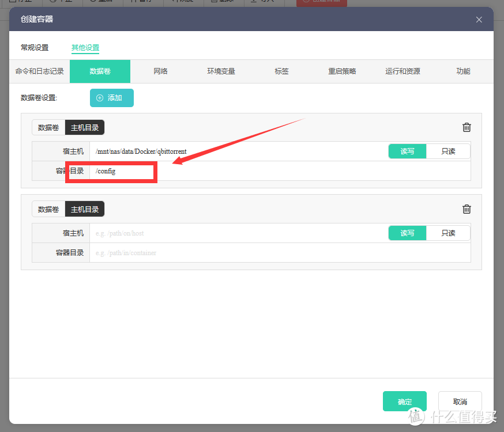
Task: Choose 主机目录 type for second mapping
Action: tap(85, 209)
